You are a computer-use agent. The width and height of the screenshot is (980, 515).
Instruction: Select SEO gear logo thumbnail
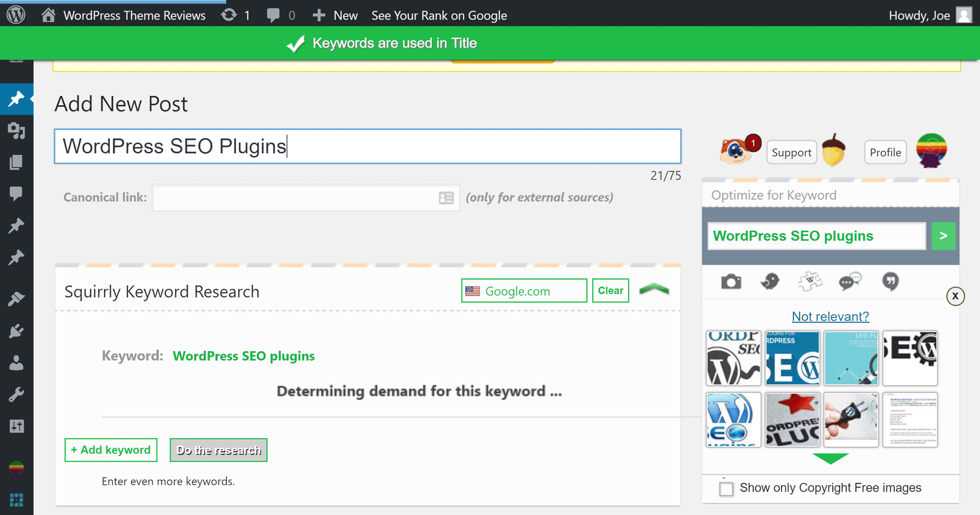pos(910,358)
